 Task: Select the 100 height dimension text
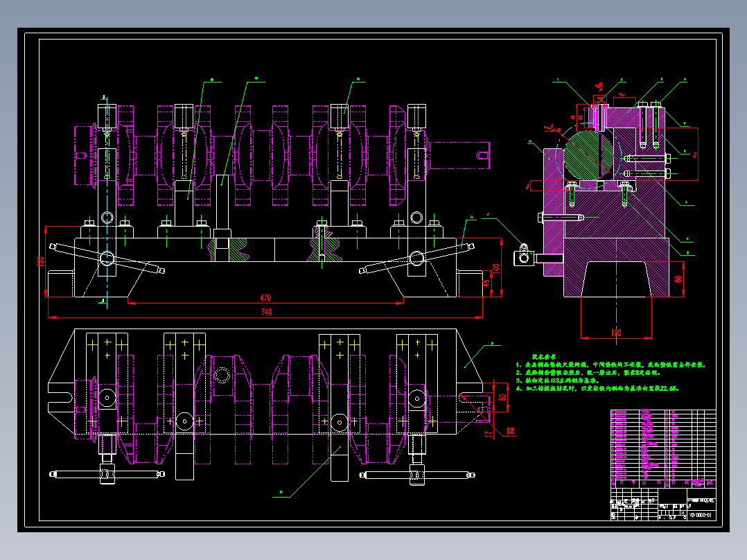(496, 268)
